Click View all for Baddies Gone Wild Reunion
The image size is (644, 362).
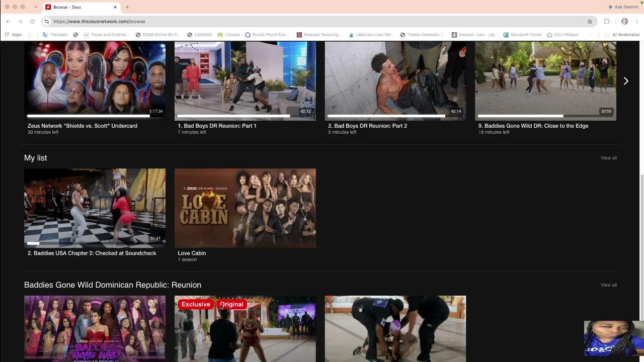click(608, 285)
